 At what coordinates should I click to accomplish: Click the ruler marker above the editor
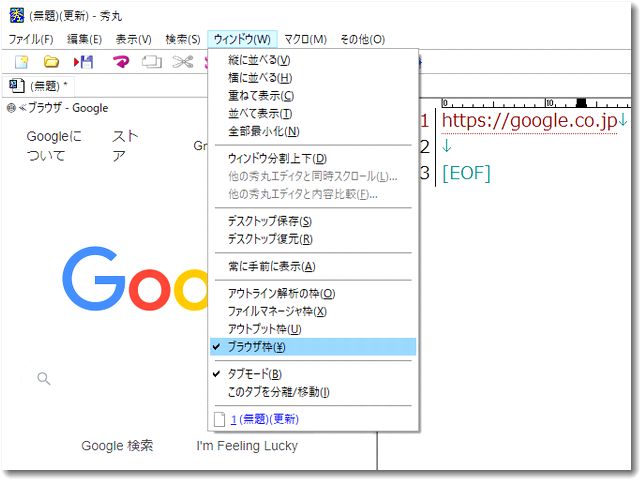(x=581, y=102)
